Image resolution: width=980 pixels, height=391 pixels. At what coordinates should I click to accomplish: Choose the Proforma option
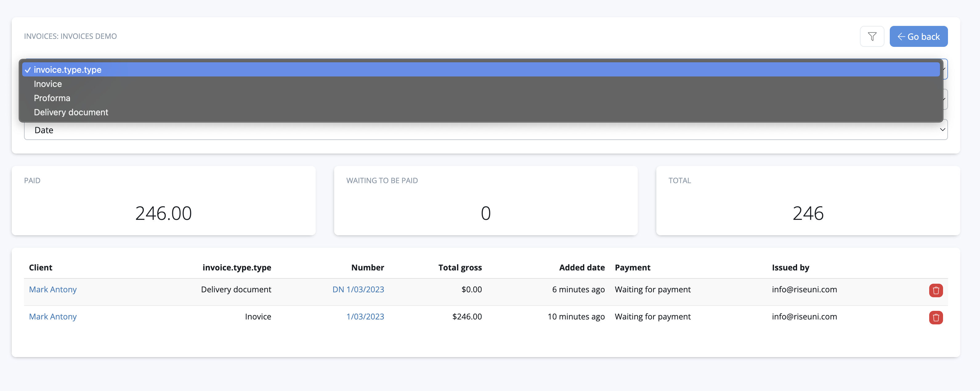click(x=52, y=98)
